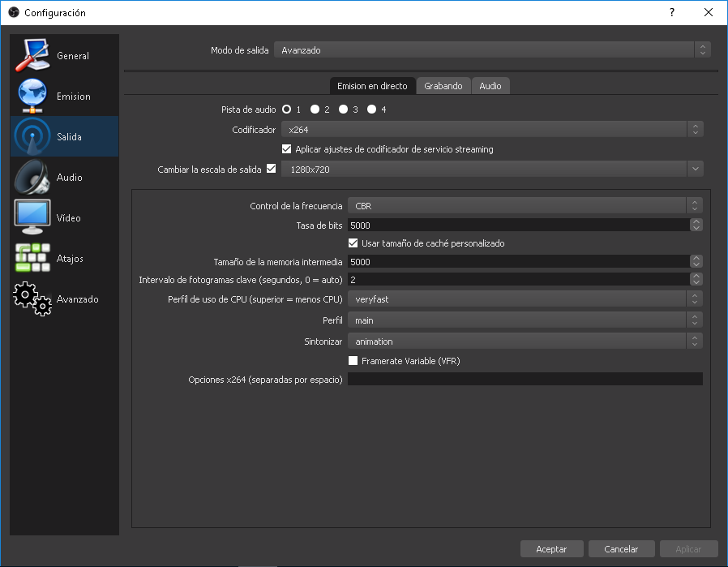The image size is (728, 567).
Task: Click the Tasa de bits value field
Action: click(519, 225)
